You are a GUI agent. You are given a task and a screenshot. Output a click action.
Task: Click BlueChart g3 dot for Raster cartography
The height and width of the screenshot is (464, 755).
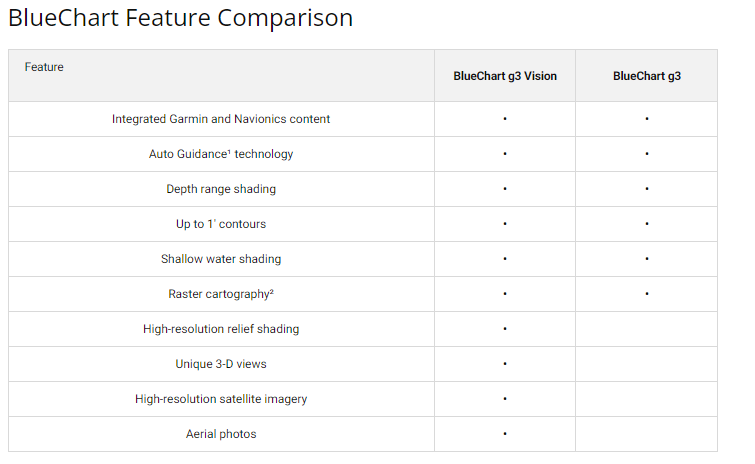(647, 294)
